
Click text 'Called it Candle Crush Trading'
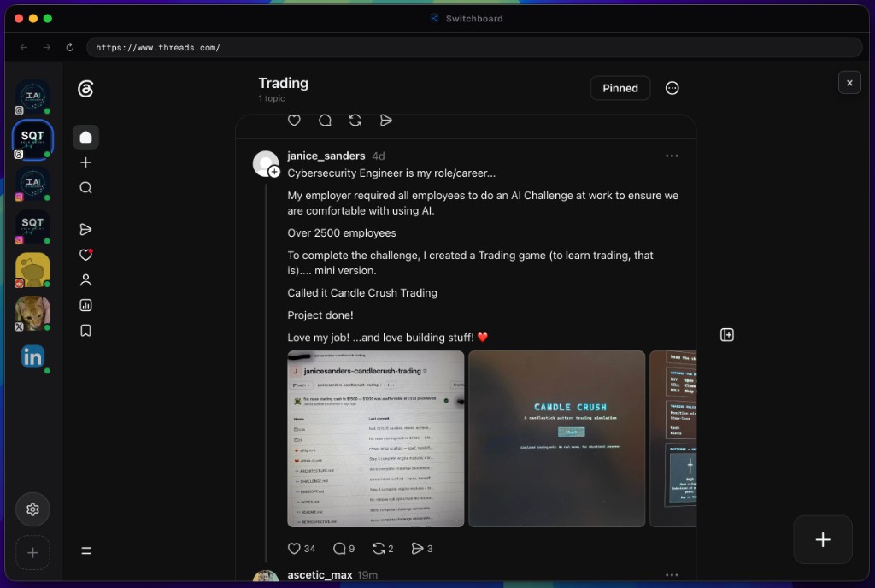[362, 293]
